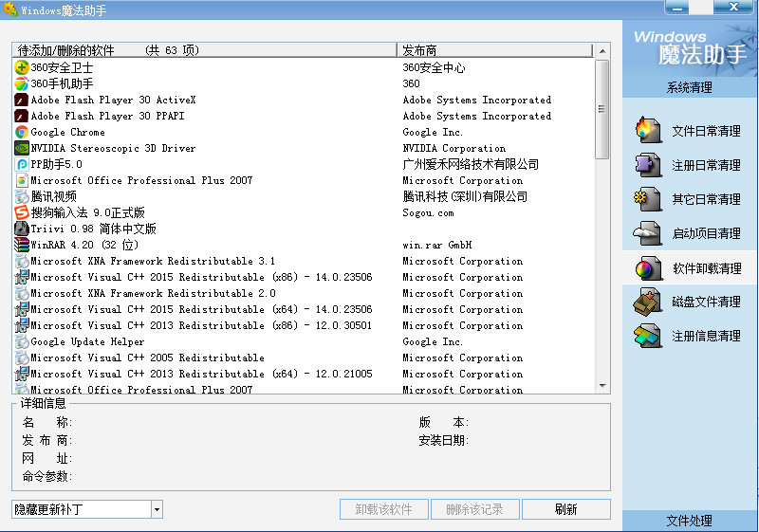Click the Triivi 0.98 music icon
The height and width of the screenshot is (532, 759).
22,229
